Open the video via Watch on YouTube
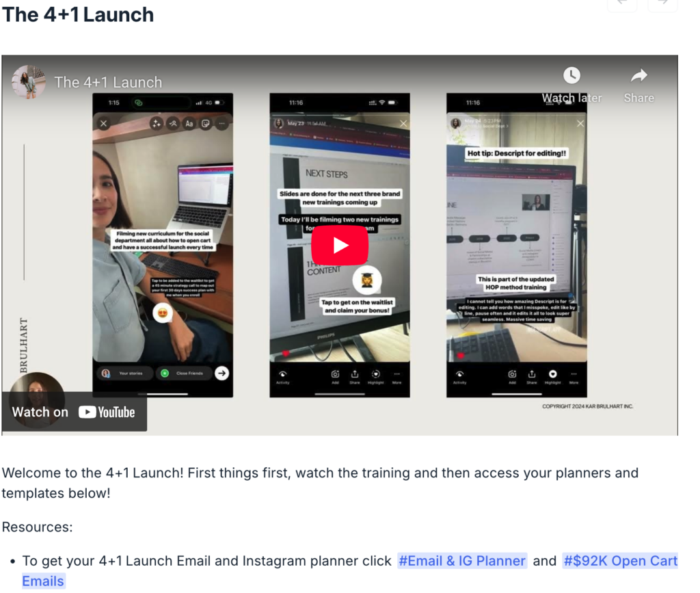 [x=74, y=412]
